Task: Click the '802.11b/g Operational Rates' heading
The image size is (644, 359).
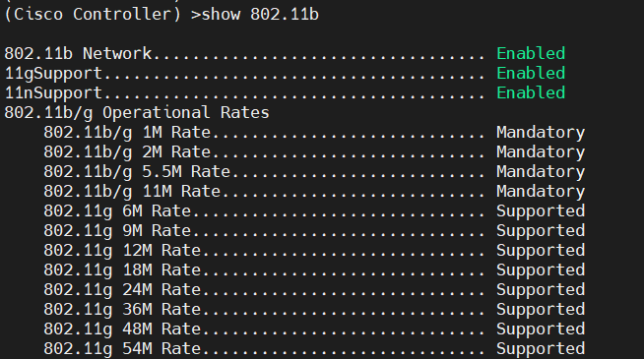Action: 137,113
